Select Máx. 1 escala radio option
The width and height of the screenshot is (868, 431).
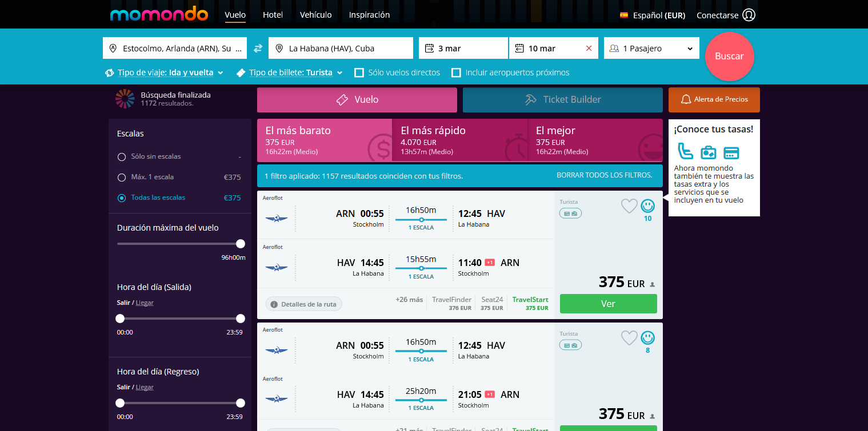coord(121,177)
